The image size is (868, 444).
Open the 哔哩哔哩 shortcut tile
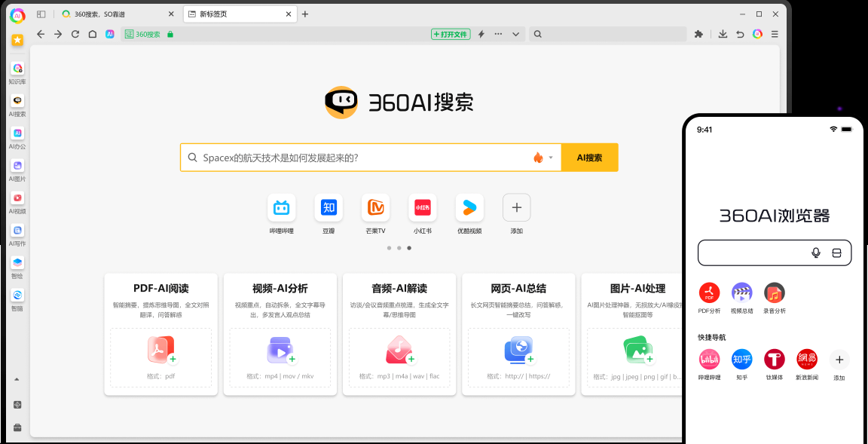click(281, 213)
